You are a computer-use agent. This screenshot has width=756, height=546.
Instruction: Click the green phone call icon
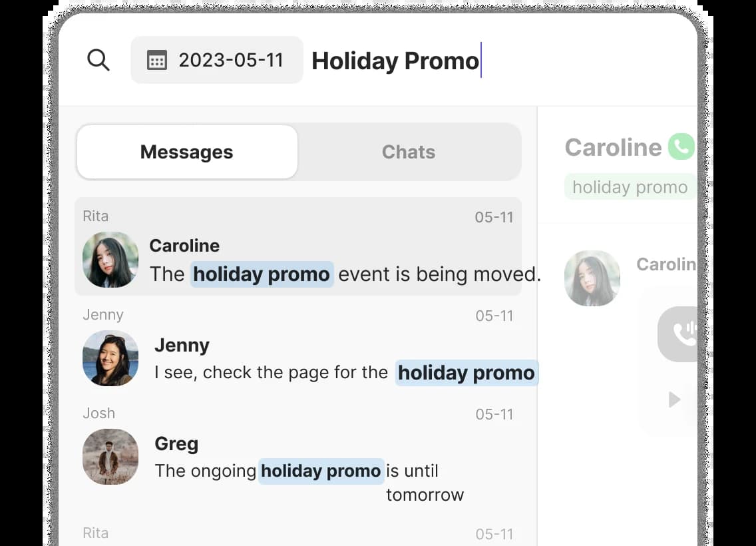(681, 146)
